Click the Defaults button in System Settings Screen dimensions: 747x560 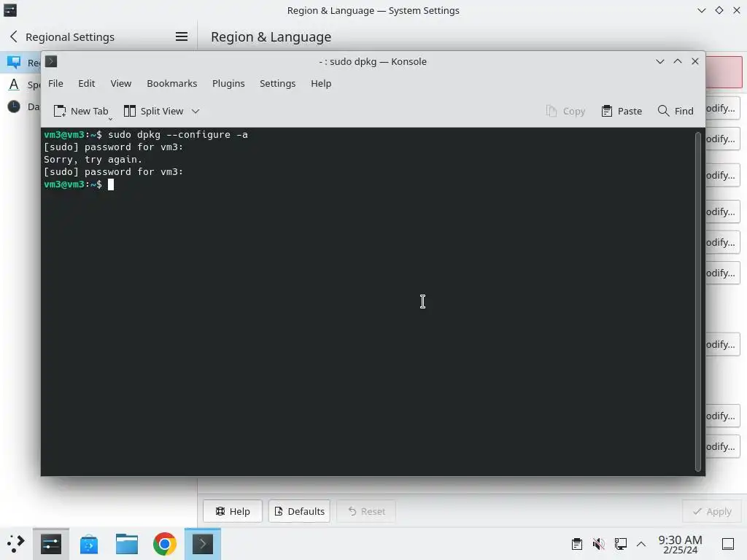click(x=299, y=511)
